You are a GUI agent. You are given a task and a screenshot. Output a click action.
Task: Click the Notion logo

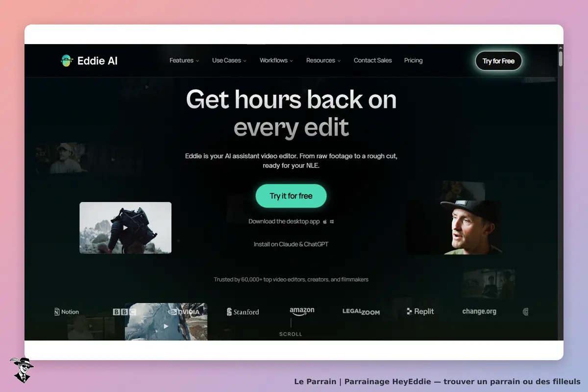(67, 312)
